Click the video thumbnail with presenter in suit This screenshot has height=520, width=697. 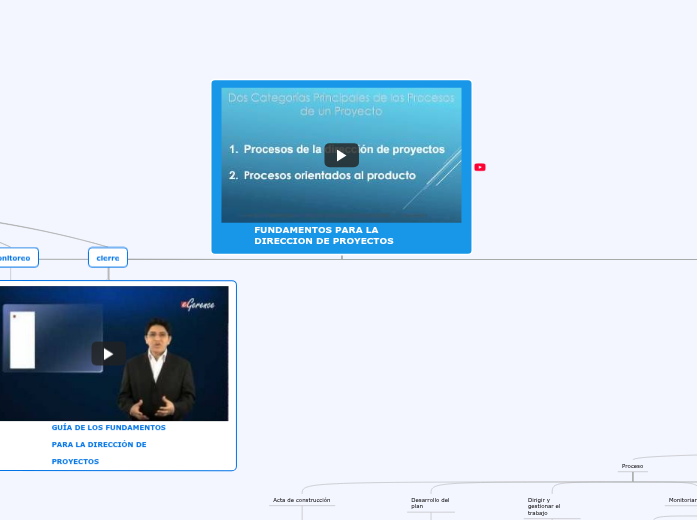point(114,353)
